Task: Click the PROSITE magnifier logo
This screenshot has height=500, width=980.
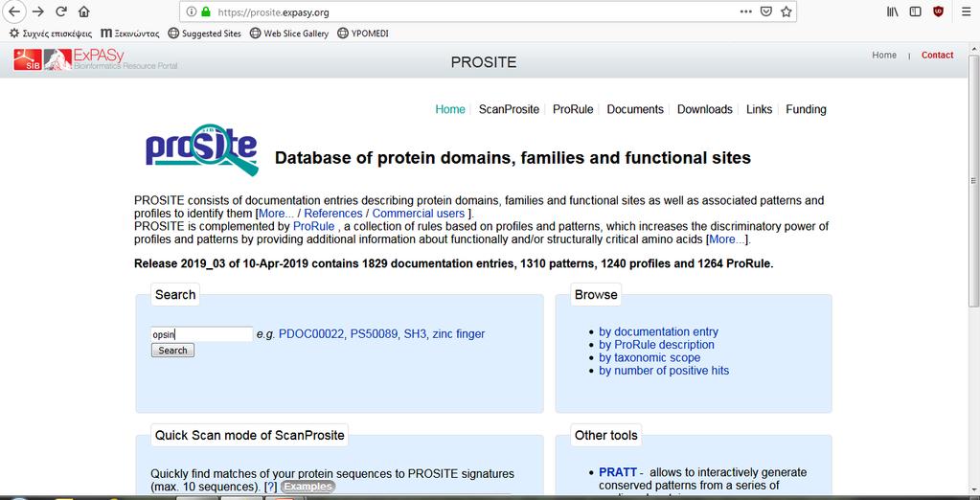Action: click(202, 149)
